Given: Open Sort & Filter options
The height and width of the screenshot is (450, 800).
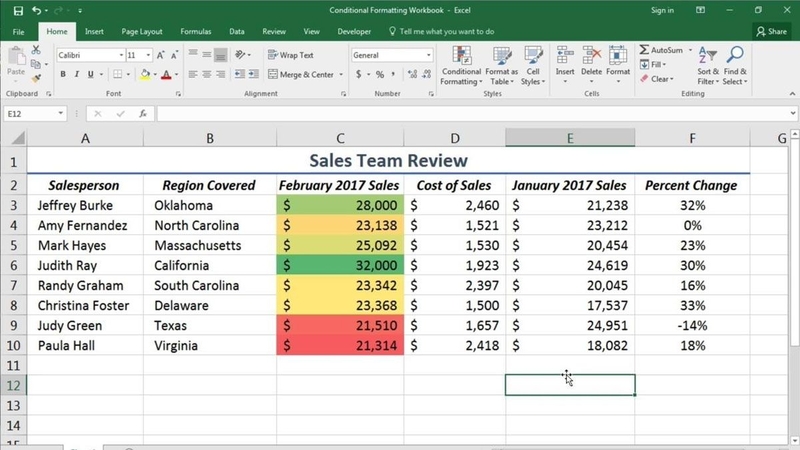Looking at the screenshot, I should click(708, 66).
